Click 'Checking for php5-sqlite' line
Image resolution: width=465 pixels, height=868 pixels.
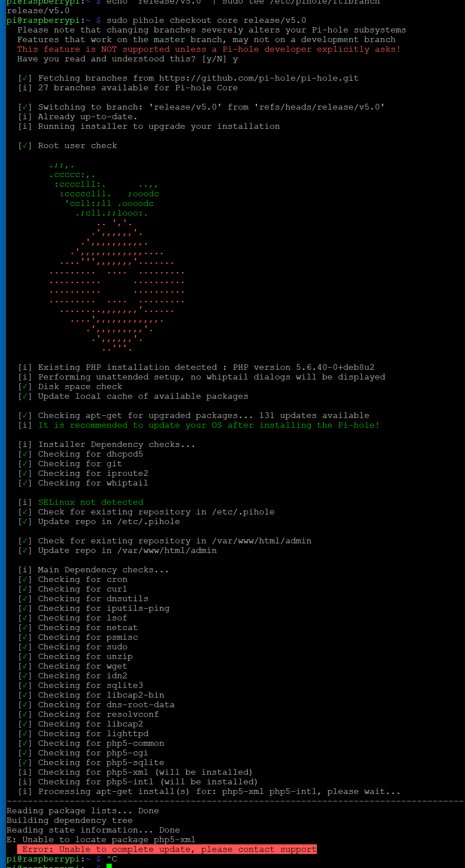click(91, 762)
